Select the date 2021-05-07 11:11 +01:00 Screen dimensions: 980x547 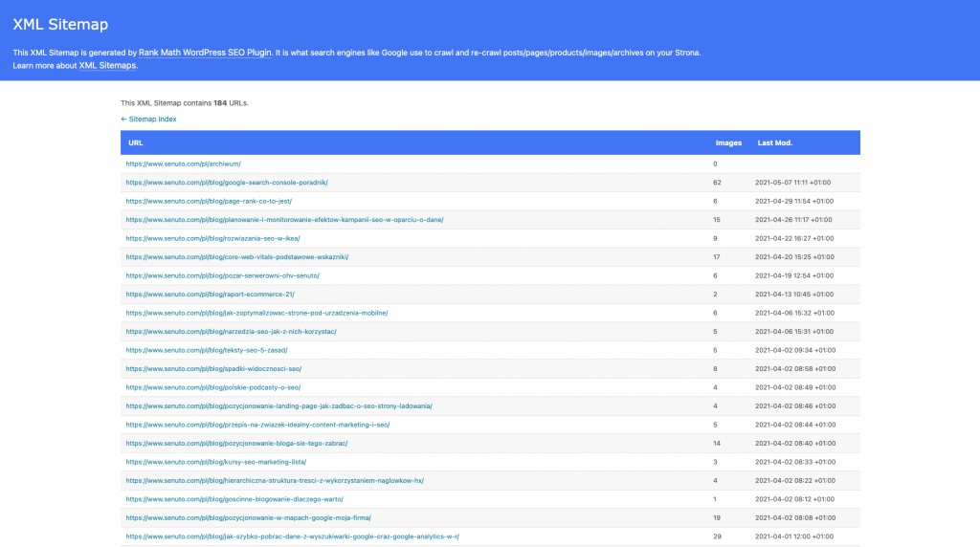tap(792, 183)
